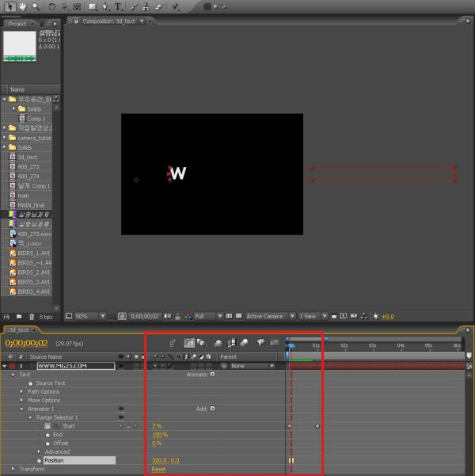Select the Zoom magnifier tool
Image resolution: width=475 pixels, height=476 pixels.
36,6
